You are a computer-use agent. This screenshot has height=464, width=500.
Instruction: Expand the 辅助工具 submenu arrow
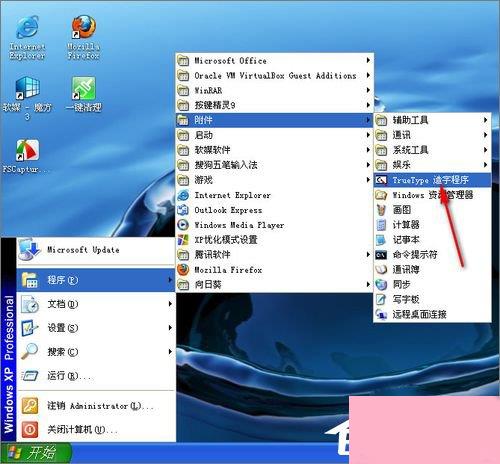click(x=486, y=120)
